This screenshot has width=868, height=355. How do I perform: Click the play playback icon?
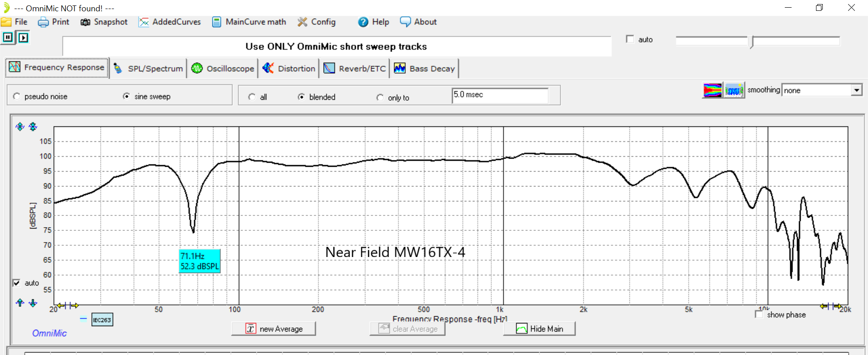point(24,37)
